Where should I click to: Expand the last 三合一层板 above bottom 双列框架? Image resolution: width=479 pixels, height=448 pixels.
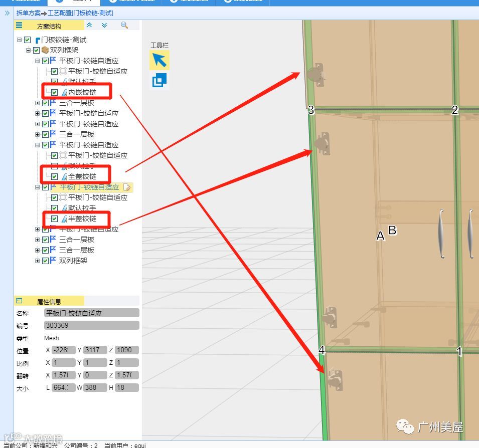coord(37,250)
